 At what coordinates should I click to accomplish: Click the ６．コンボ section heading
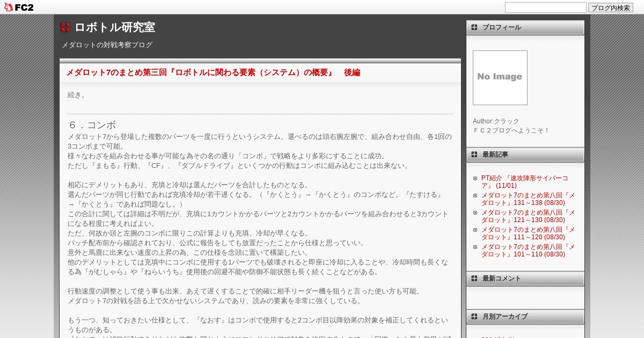point(92,125)
